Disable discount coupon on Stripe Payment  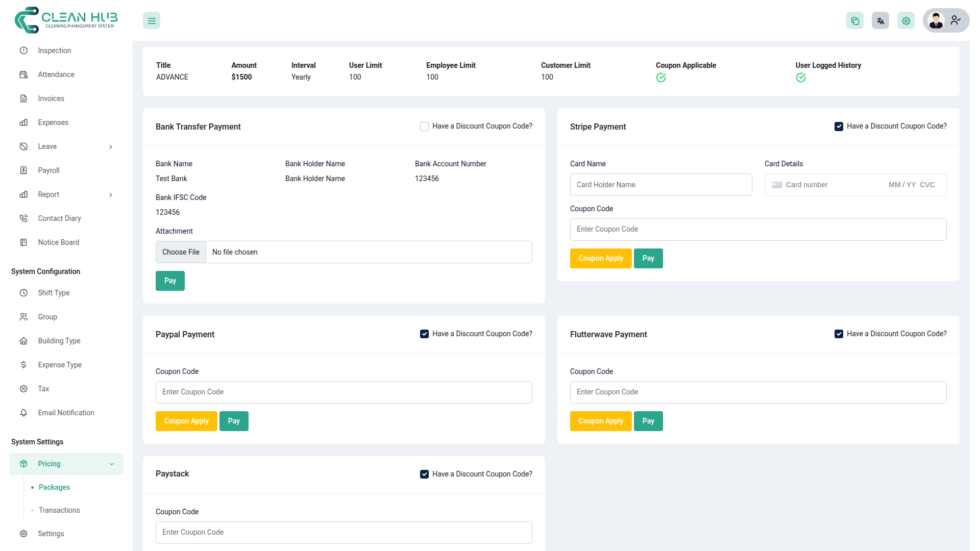click(x=839, y=126)
